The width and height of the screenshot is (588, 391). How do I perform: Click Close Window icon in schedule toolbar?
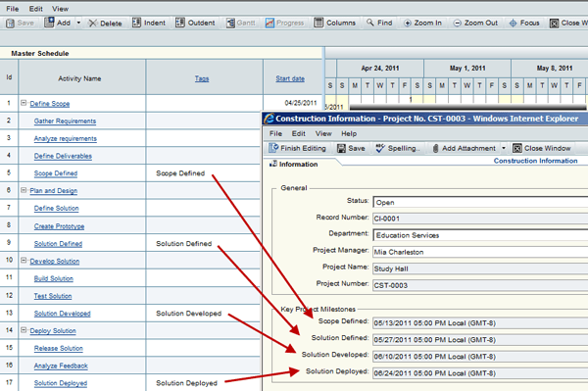tap(554, 24)
